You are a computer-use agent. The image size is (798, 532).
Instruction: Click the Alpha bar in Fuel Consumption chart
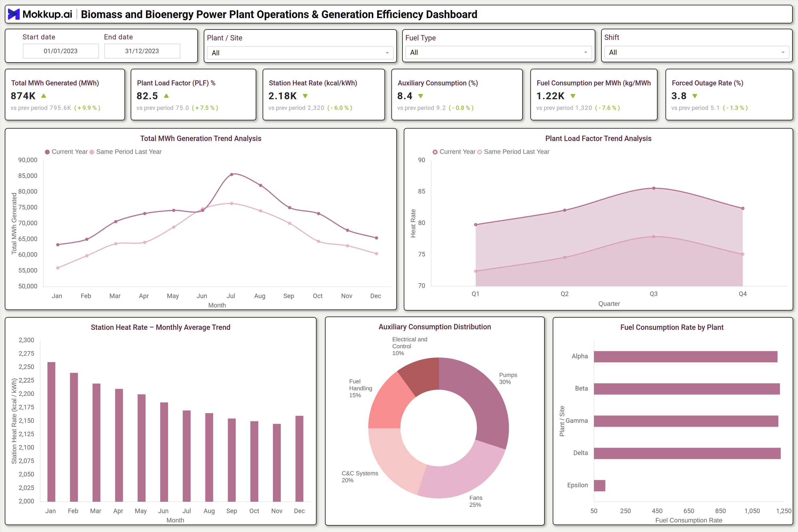click(x=685, y=357)
